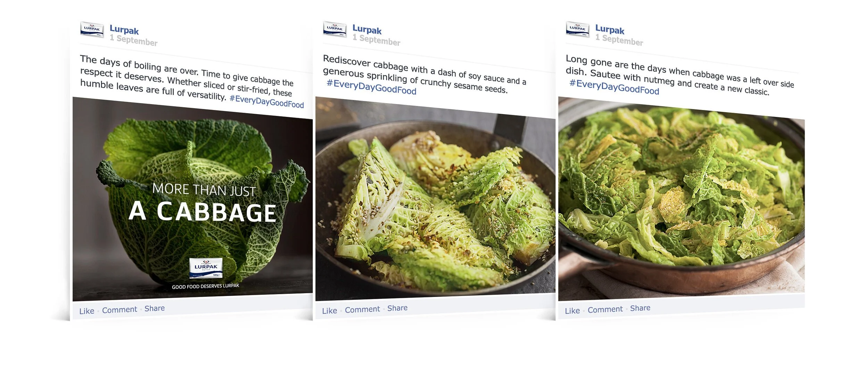Open the Lurpak page name on the middle post
This screenshot has height=382, width=868.
pos(367,30)
